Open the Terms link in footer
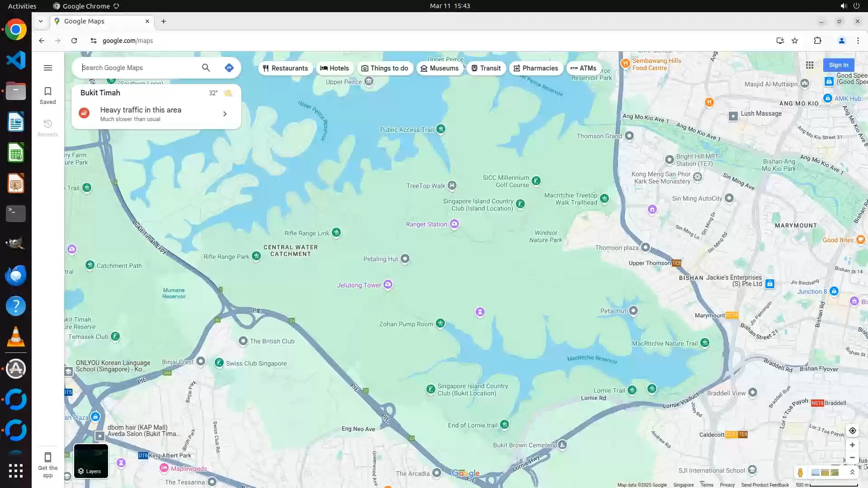The width and height of the screenshot is (868, 488). tap(707, 485)
